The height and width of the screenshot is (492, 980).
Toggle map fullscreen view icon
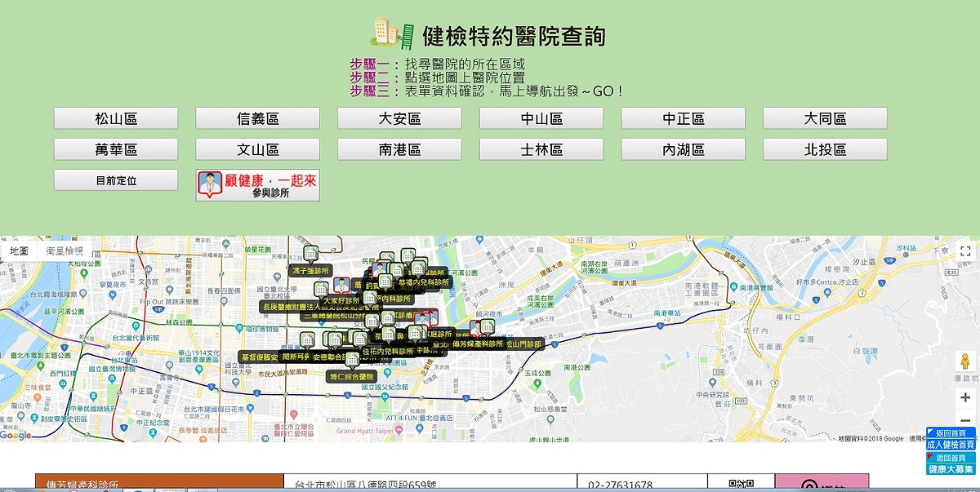click(x=965, y=251)
